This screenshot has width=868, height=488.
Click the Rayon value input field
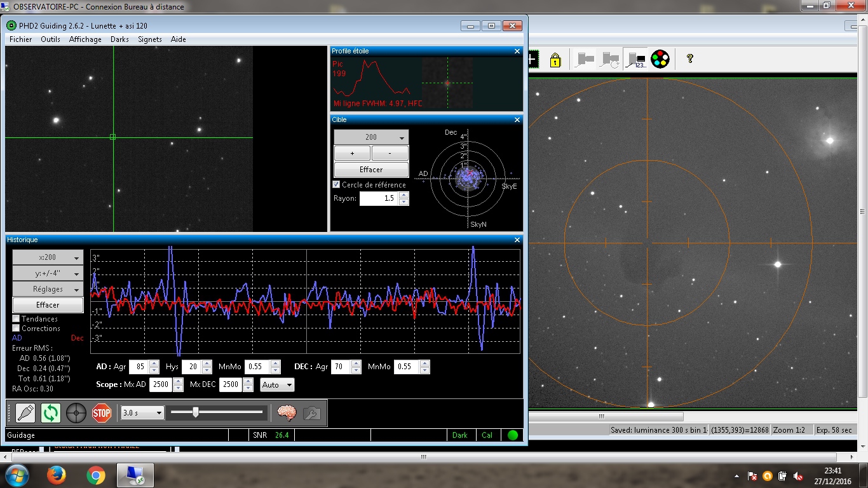tap(379, 199)
